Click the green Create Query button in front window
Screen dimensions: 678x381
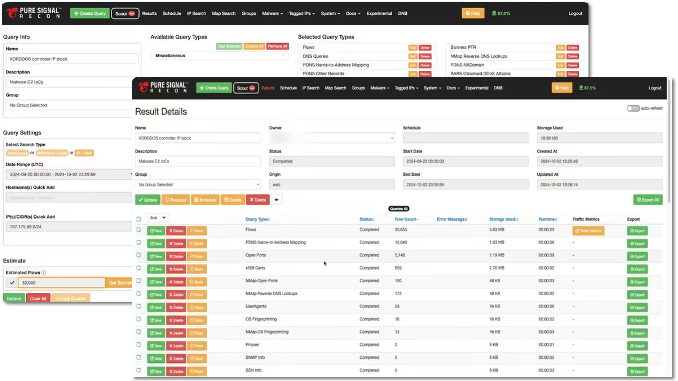coord(214,88)
